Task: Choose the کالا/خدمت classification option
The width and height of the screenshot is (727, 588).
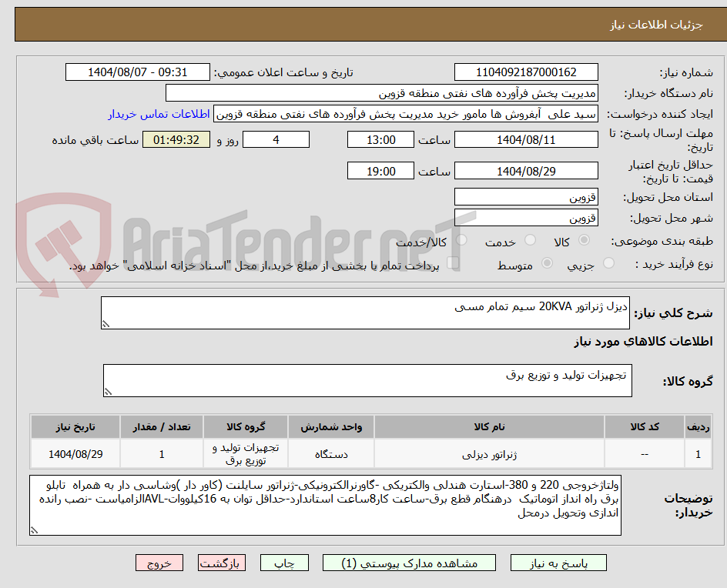Action: point(460,240)
